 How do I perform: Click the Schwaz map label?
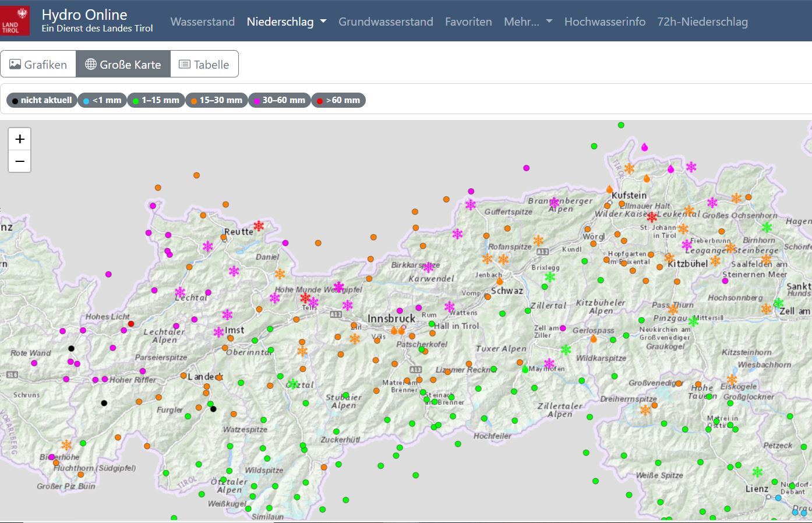tap(507, 291)
